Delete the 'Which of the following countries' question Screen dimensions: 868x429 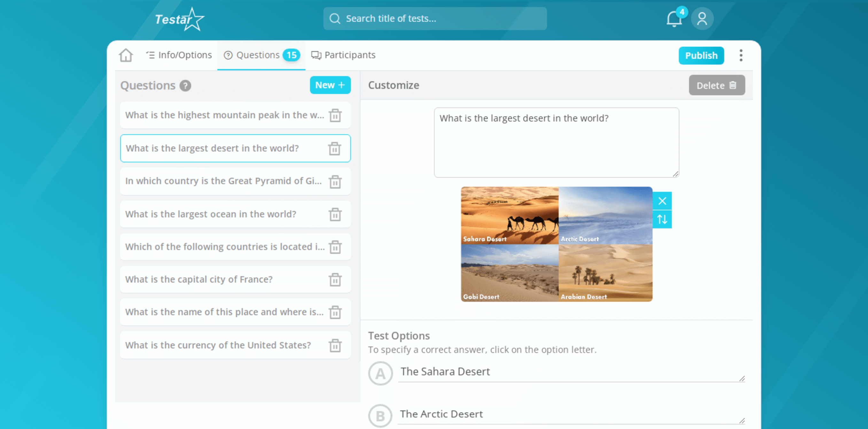click(x=335, y=247)
